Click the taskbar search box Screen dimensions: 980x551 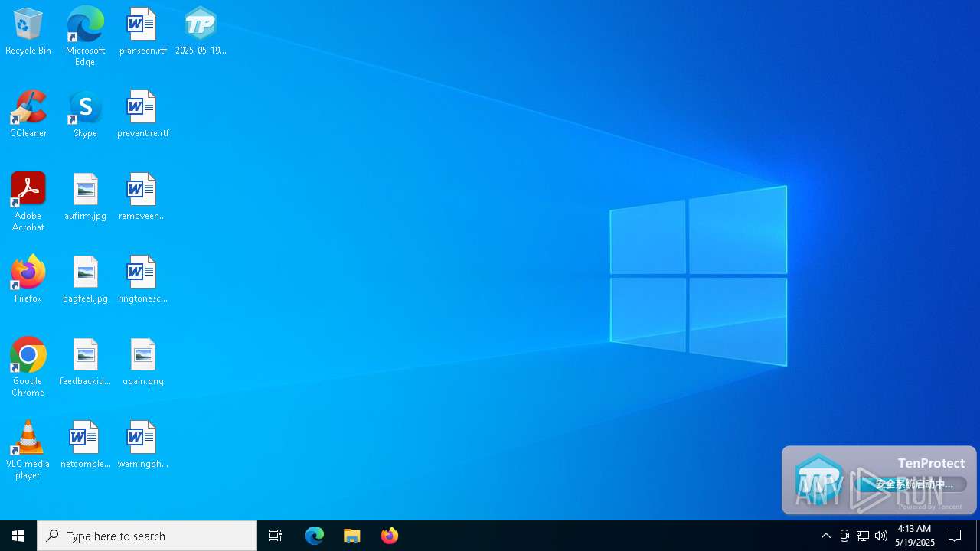(147, 536)
